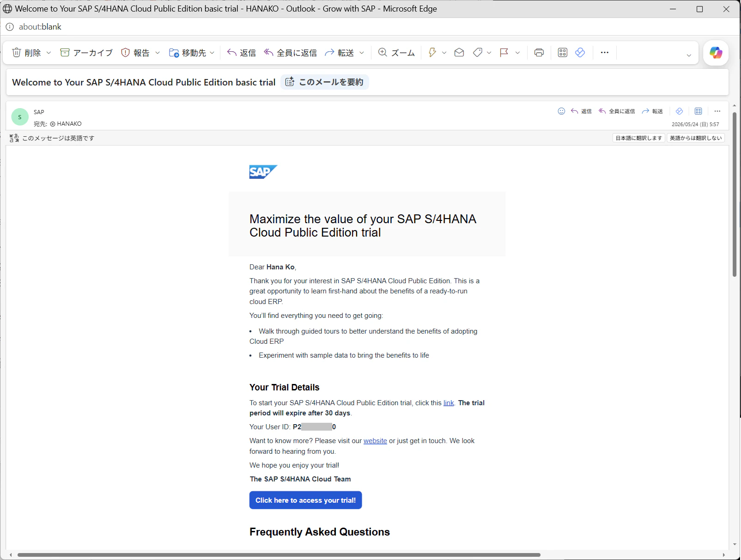
Task: Summarize with このメールを要約
Action: click(324, 82)
